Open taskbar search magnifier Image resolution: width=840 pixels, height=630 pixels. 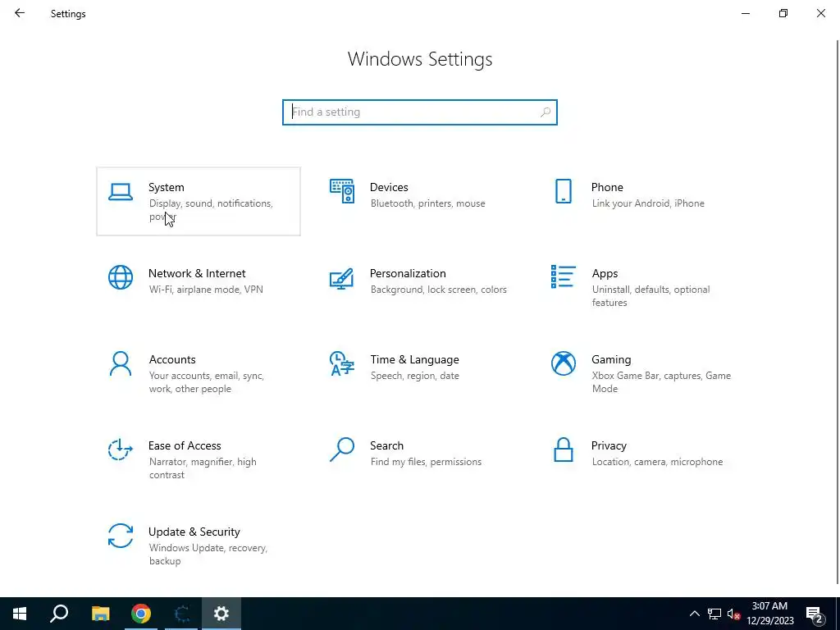(x=59, y=614)
